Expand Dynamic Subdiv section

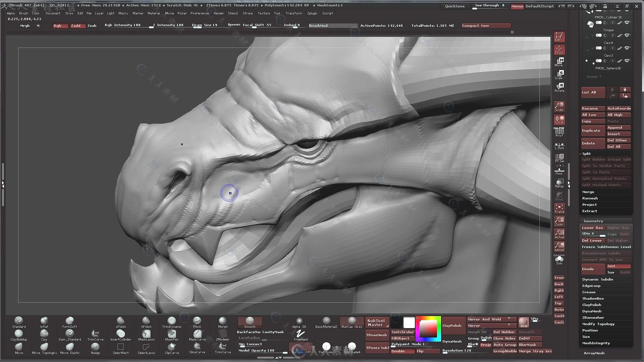click(x=597, y=280)
